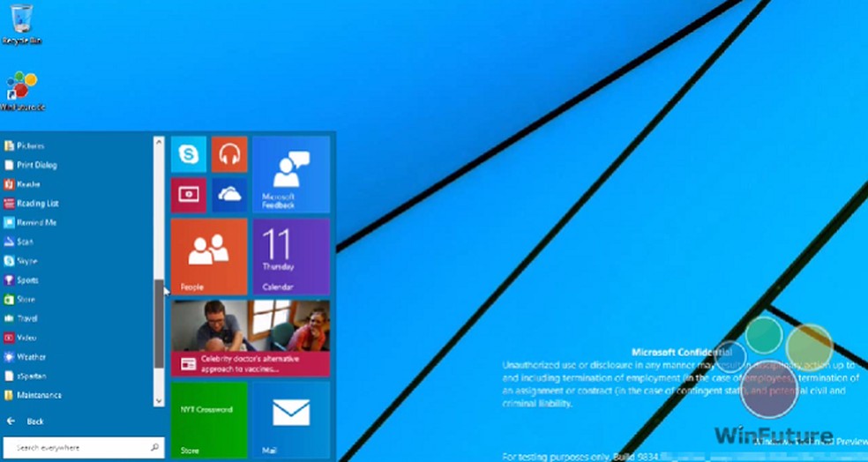This screenshot has height=462, width=868.
Task: Launch the Skype tile
Action: [189, 154]
